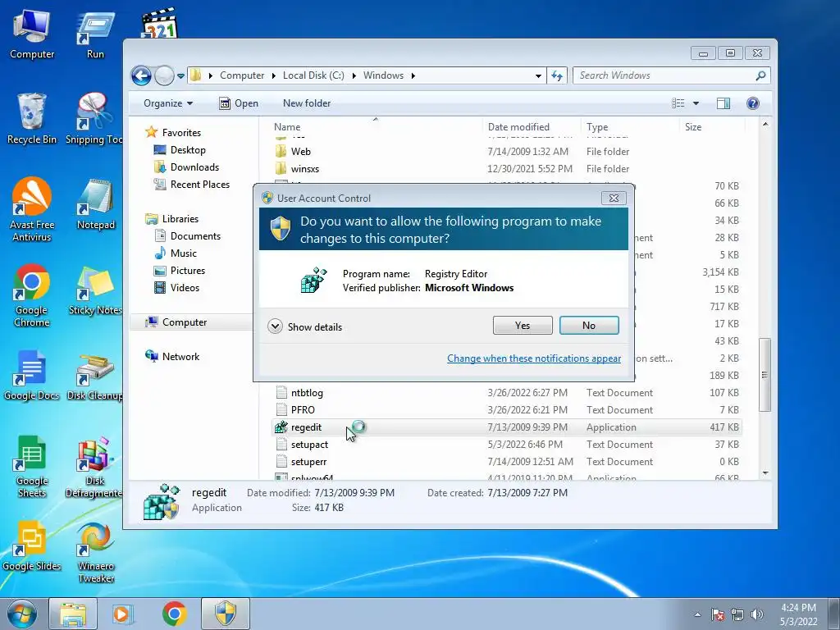Sort files by Type column header

tap(630, 127)
